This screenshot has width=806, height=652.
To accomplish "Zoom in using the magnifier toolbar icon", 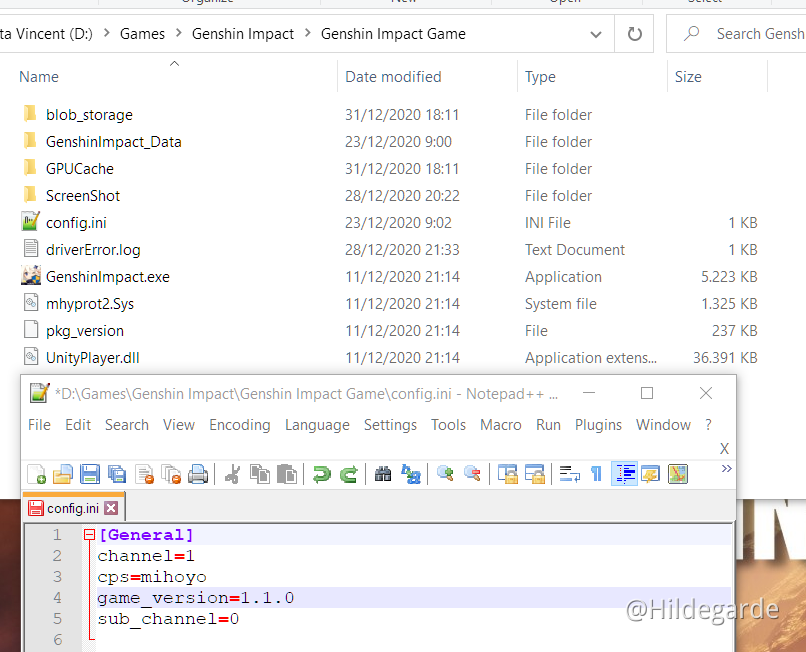I will point(446,473).
